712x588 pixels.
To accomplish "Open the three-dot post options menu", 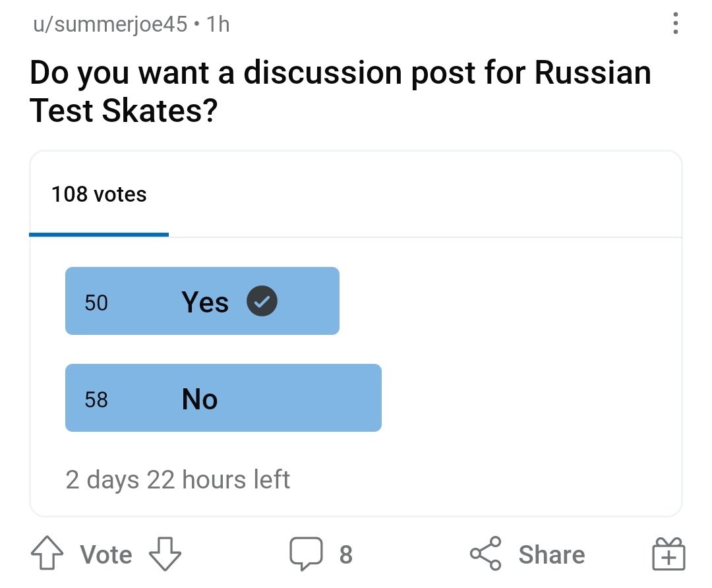I will (x=674, y=24).
